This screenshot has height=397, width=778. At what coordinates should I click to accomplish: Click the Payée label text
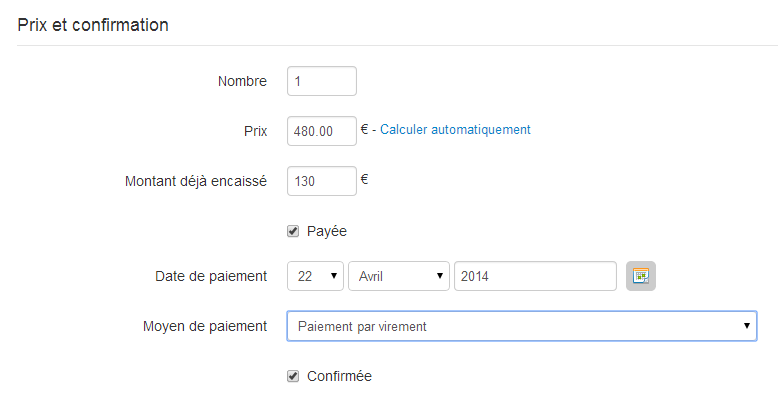click(x=326, y=231)
